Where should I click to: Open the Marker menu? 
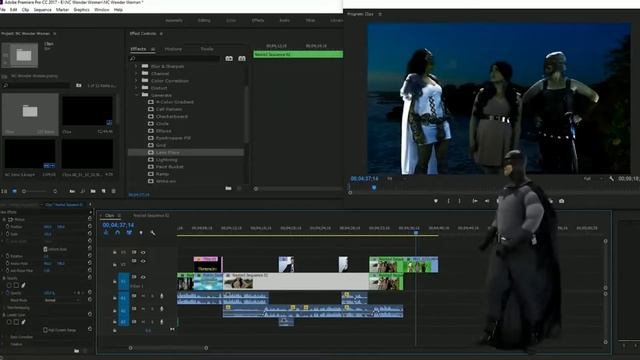[62, 9]
